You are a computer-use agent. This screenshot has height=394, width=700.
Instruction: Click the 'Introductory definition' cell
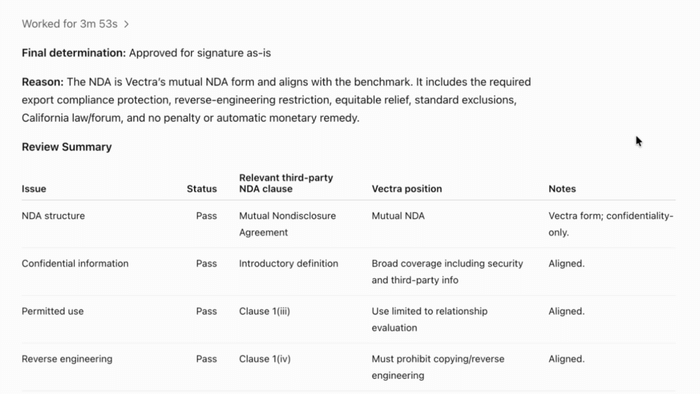[x=288, y=264]
